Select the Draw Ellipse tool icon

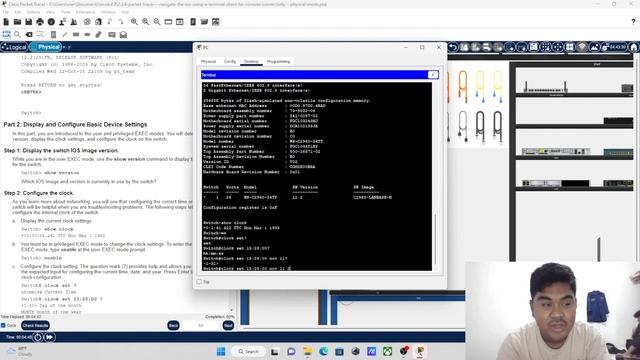(x=87, y=35)
